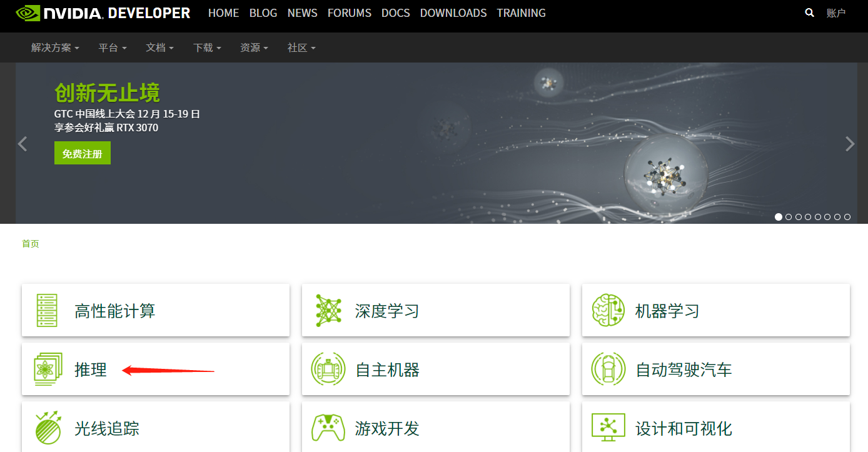The height and width of the screenshot is (452, 868).
Task: Open the TRAINING menu item
Action: (x=522, y=13)
